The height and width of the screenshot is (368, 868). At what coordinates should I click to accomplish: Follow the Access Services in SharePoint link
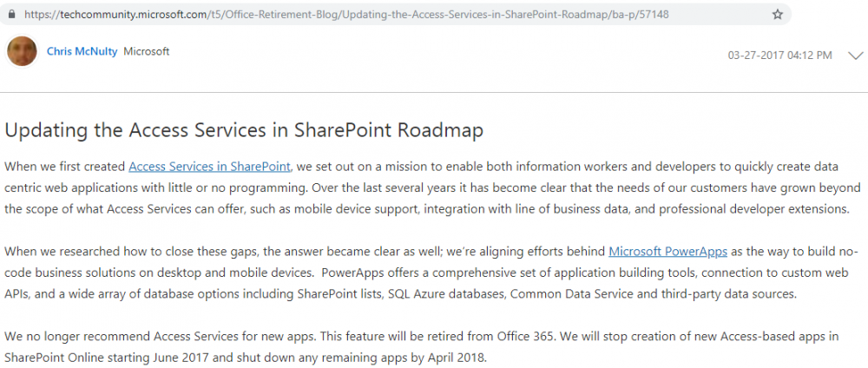[x=209, y=166]
